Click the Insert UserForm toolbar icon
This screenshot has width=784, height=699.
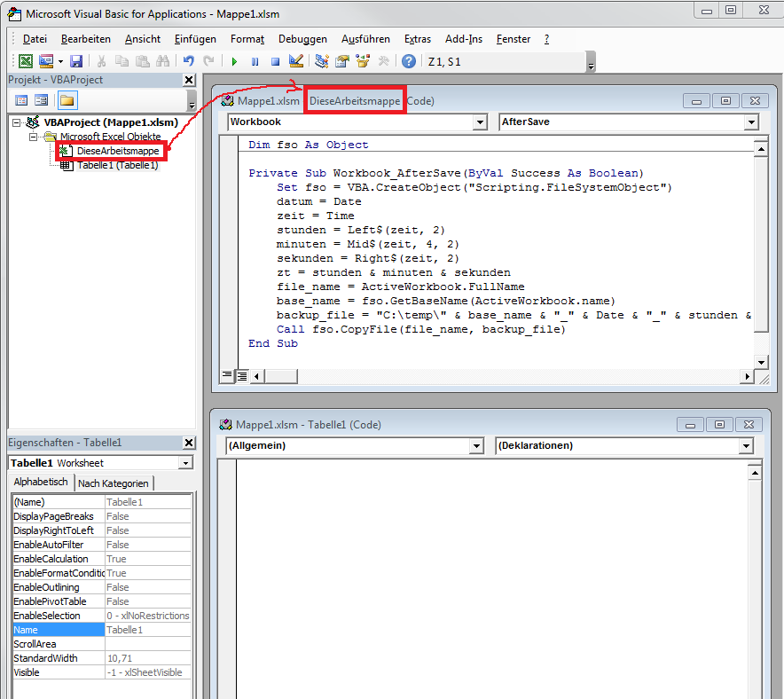pos(46,61)
